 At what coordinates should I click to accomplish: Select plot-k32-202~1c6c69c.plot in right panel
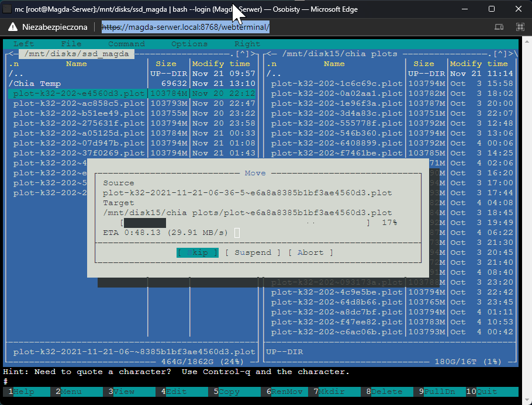(x=389, y=84)
